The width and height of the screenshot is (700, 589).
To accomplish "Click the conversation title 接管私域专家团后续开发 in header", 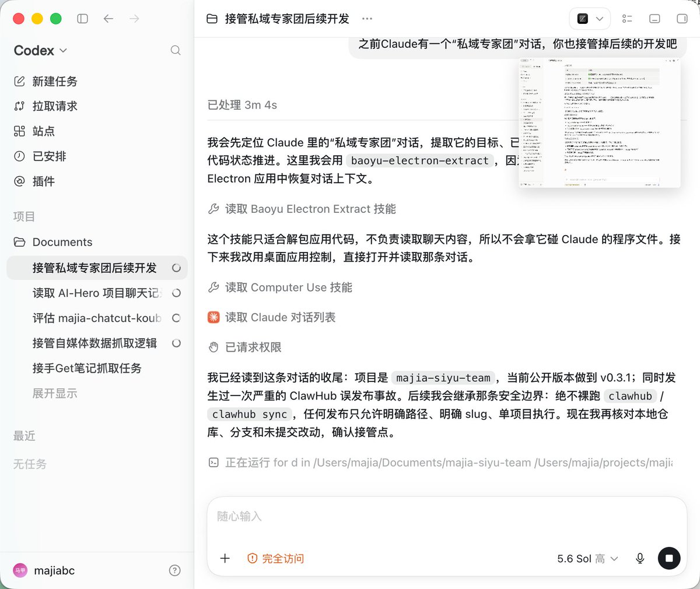I will pos(287,19).
